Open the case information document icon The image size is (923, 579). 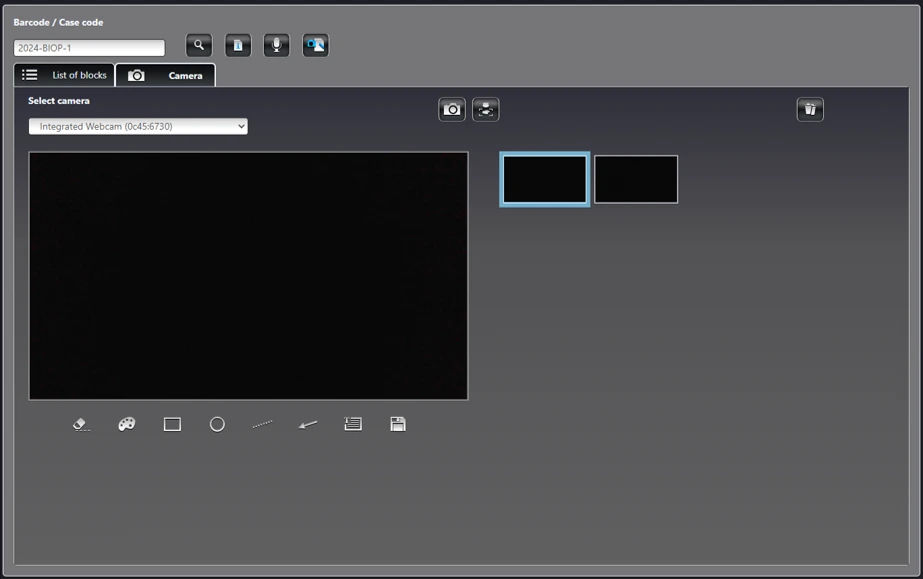tap(238, 45)
